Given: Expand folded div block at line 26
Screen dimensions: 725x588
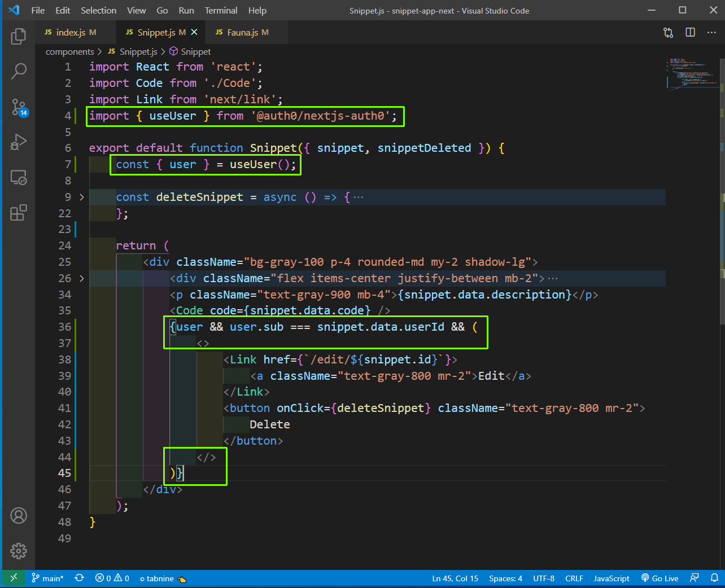Looking at the screenshot, I should (x=82, y=278).
